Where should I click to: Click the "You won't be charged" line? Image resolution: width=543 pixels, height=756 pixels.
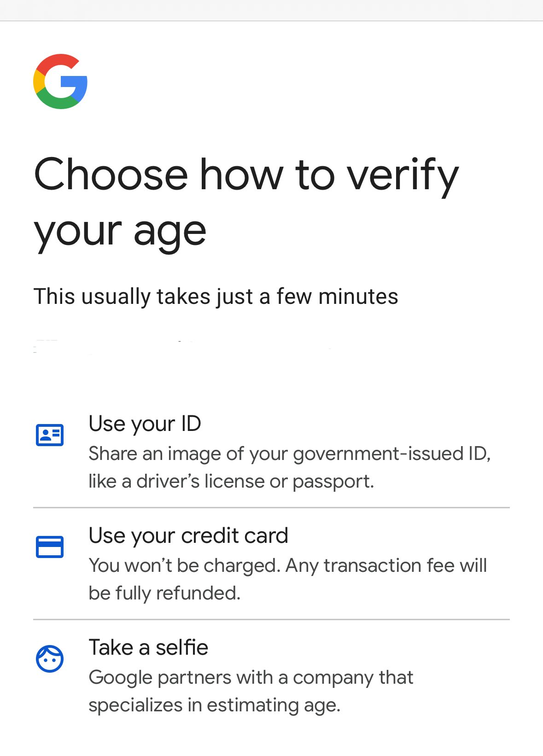point(287,565)
